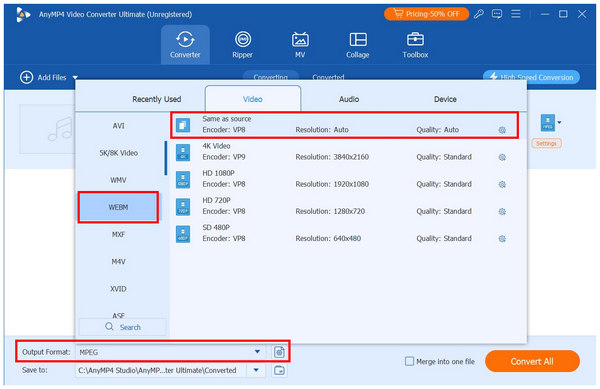
Task: Open output folder icon beside Save to
Action: (x=279, y=370)
